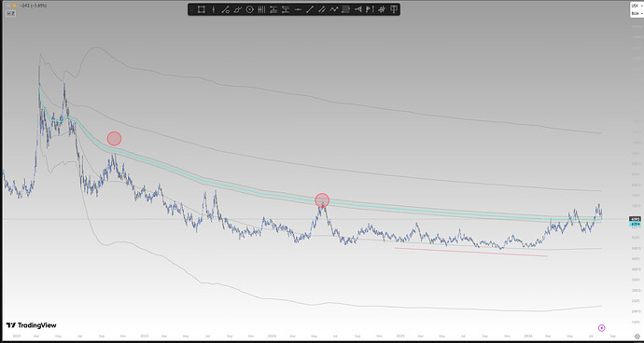Select the four vertical lines tool

coord(261,9)
